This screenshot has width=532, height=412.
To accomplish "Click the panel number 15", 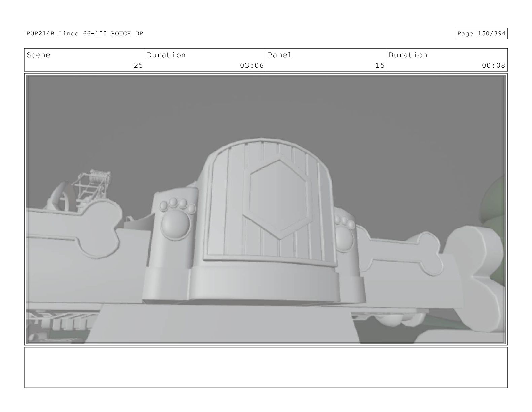I will tap(380, 65).
